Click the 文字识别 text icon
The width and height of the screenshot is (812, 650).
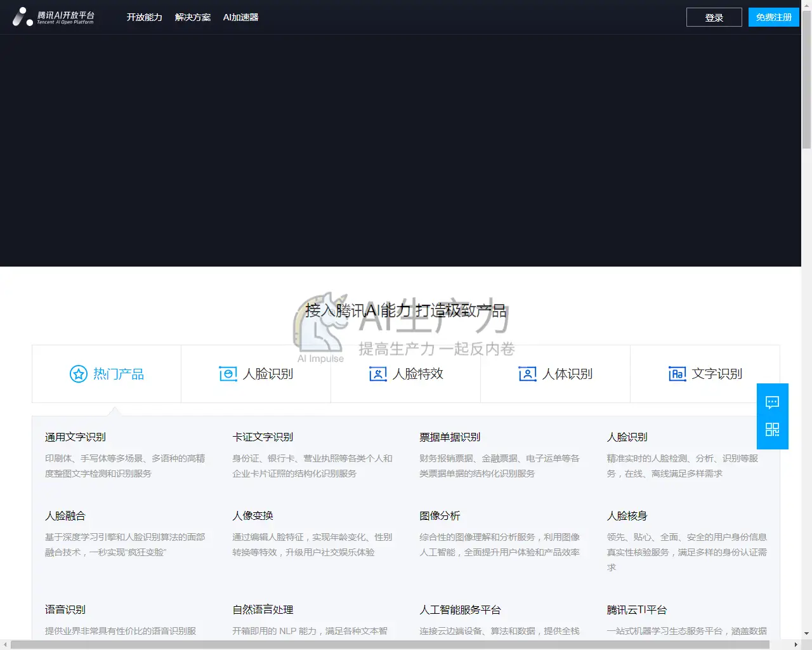pyautogui.click(x=677, y=374)
